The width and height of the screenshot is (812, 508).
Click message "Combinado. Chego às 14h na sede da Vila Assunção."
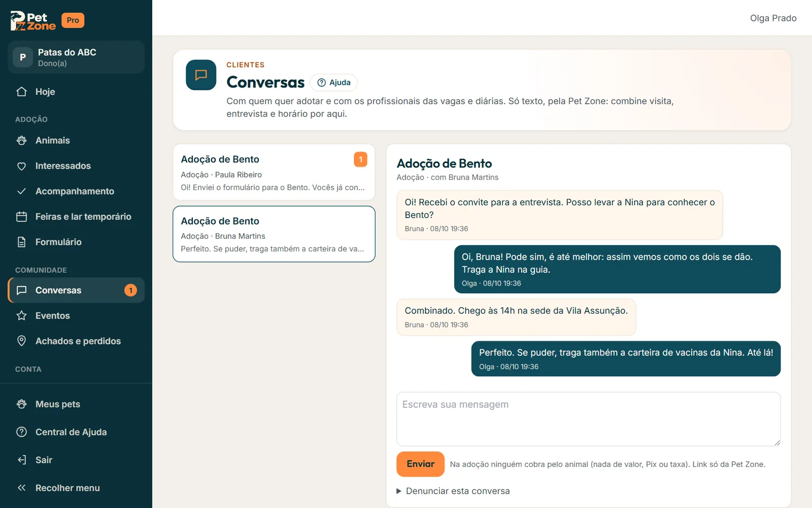[x=516, y=317]
